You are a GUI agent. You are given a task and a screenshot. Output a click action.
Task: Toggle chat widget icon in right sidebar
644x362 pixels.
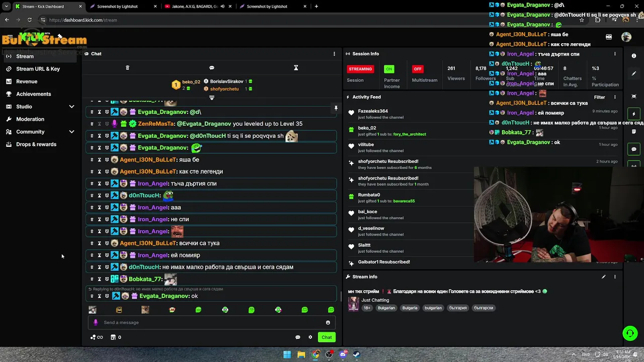[x=634, y=149]
